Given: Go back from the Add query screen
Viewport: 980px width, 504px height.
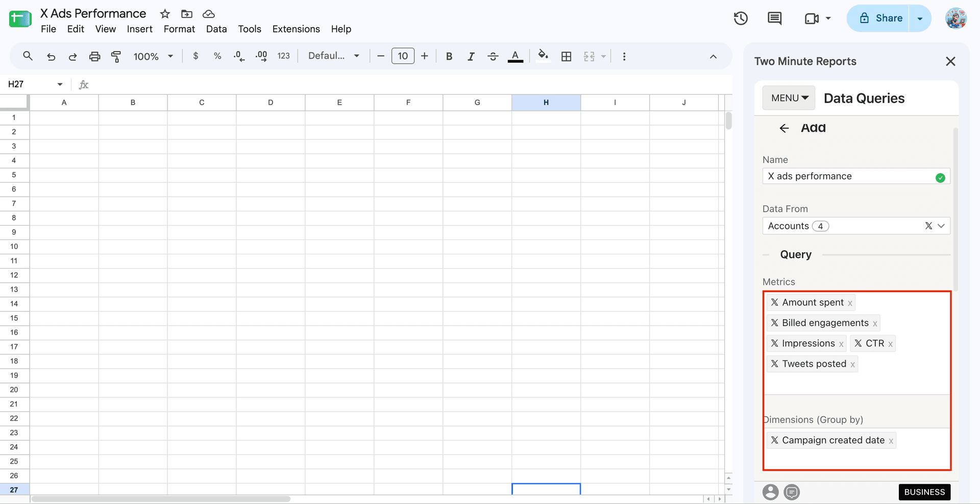Looking at the screenshot, I should coord(784,128).
